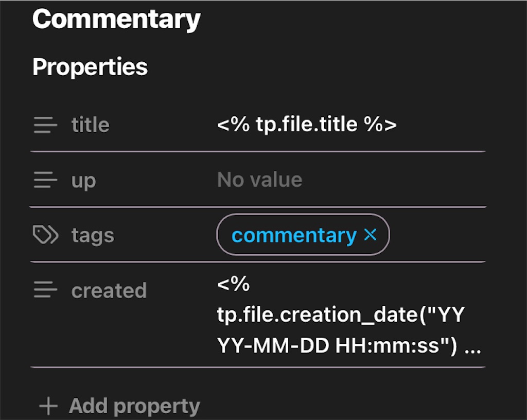
Task: Click the title property name label
Action: pos(90,125)
